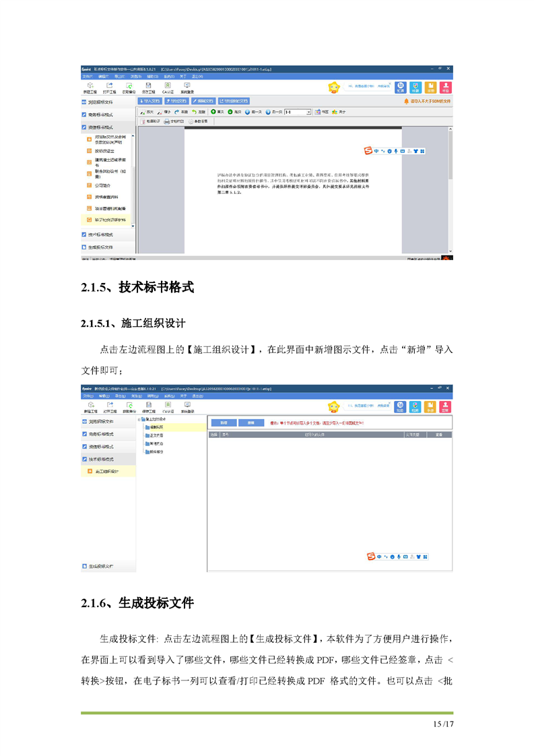Collapse 施工组织设计 root tree node

139,419
